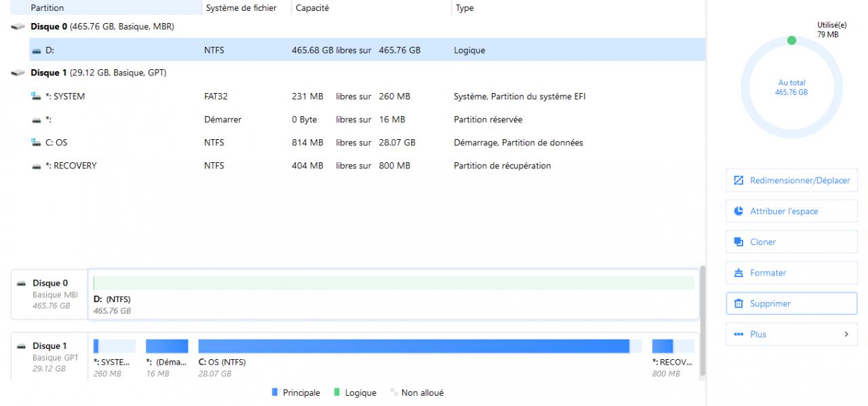
Task: Click the 'Logique' type cell for D:
Action: (469, 50)
